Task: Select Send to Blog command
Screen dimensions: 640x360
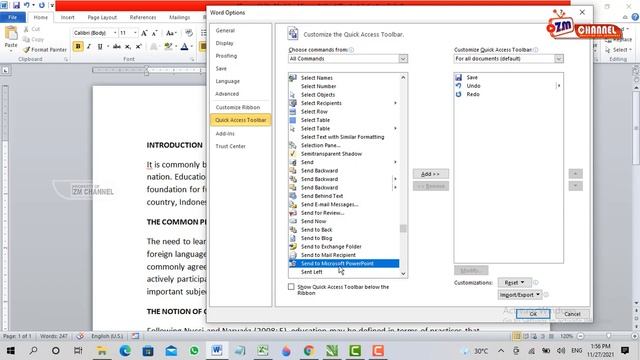Action: [x=344, y=238]
